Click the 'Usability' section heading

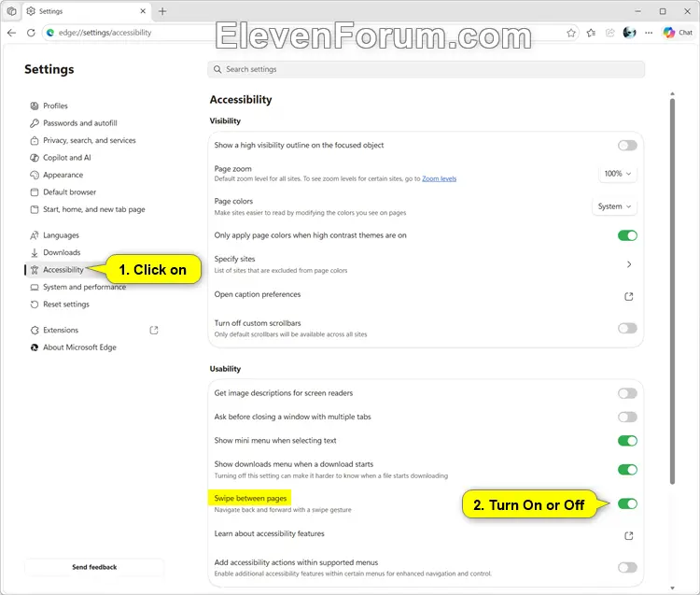tap(225, 369)
